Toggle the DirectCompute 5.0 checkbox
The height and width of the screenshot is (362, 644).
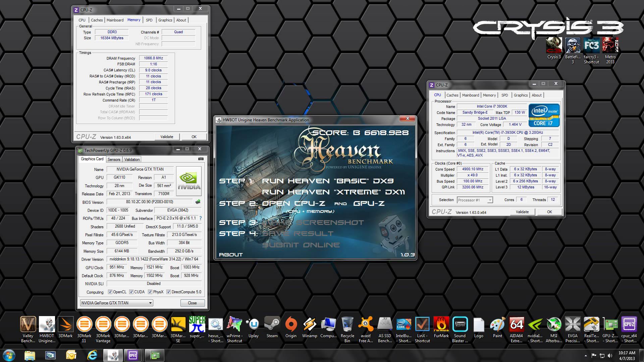click(x=168, y=292)
